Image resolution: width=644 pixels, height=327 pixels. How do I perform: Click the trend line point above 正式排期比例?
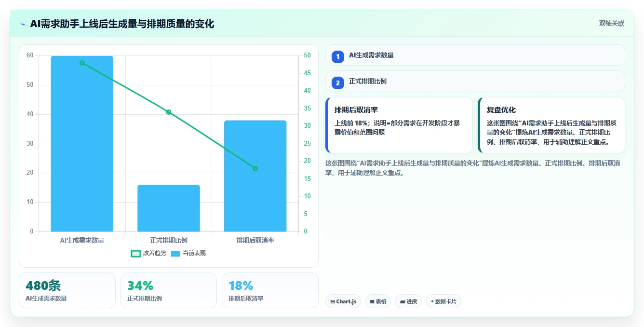click(x=169, y=112)
